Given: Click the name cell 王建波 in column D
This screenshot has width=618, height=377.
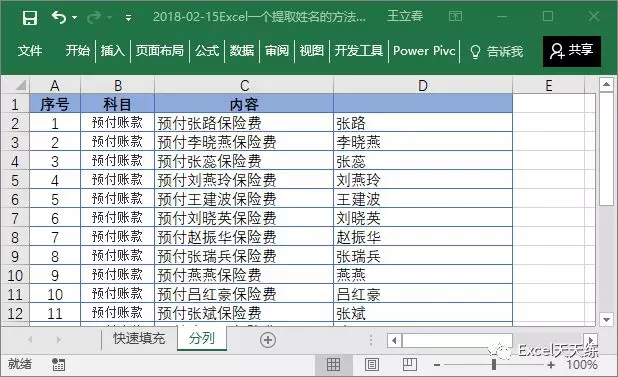Looking at the screenshot, I should (423, 199).
